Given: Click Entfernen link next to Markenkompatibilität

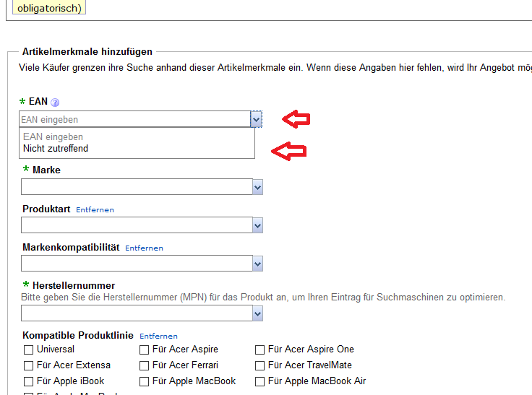Looking at the screenshot, I should (x=144, y=248).
